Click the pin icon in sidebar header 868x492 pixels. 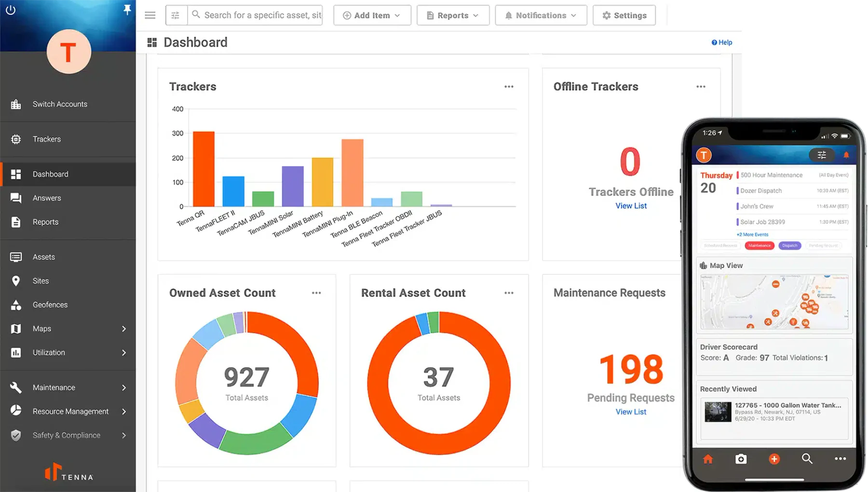[x=127, y=10]
